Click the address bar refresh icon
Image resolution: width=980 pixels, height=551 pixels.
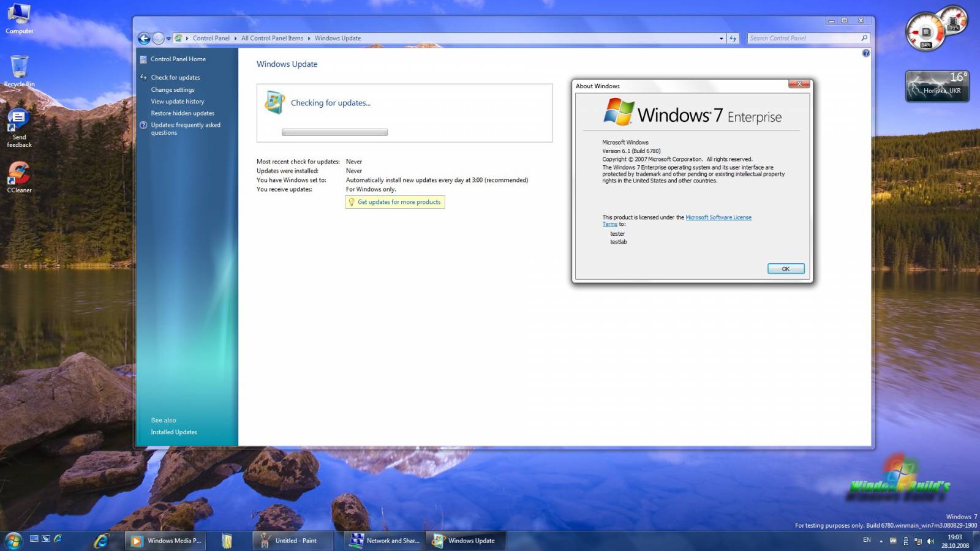pyautogui.click(x=733, y=39)
